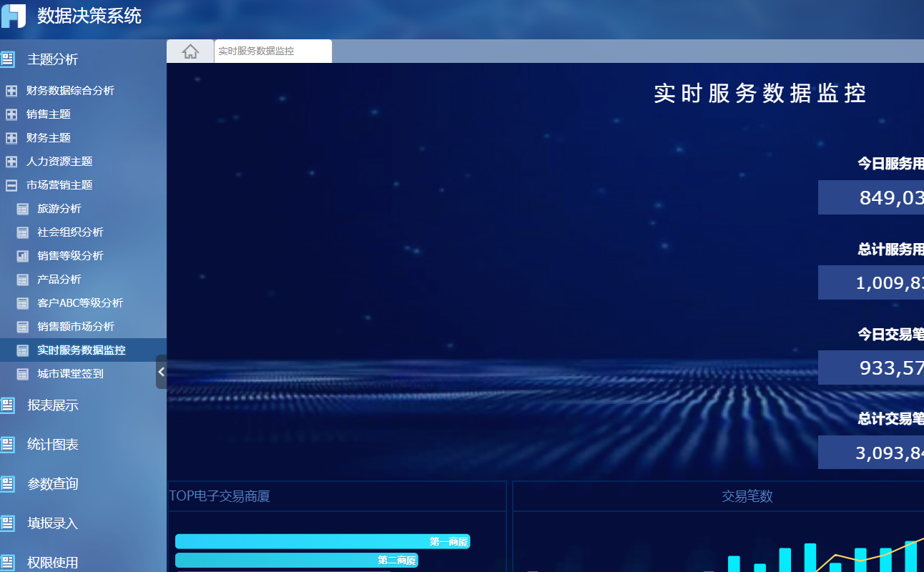Click the report icon beside 产品分析
The height and width of the screenshot is (572, 924).
coord(23,280)
